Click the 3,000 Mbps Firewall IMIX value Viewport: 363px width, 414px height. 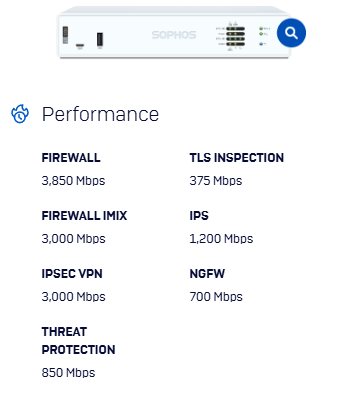(x=73, y=239)
